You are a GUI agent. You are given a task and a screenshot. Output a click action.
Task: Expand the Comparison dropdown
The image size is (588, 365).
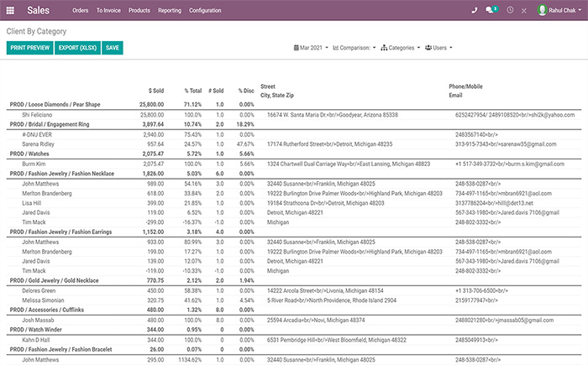354,48
